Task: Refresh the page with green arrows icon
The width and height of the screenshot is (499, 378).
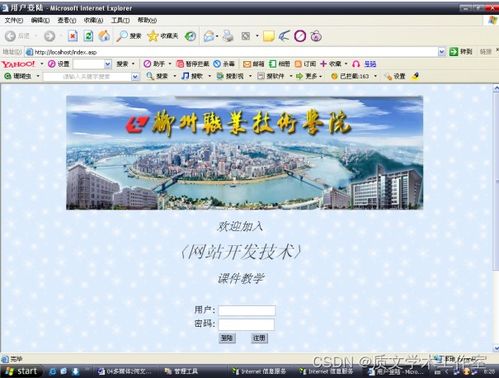Action: [88, 36]
